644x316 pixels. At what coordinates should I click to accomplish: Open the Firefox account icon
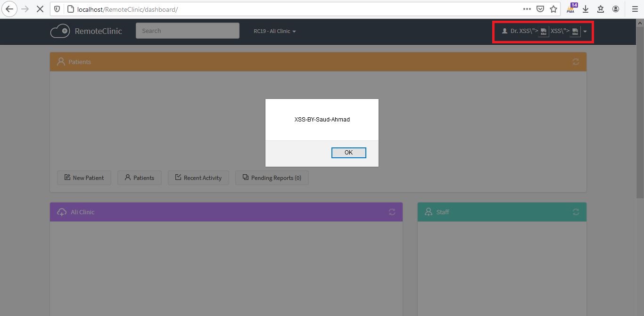616,9
